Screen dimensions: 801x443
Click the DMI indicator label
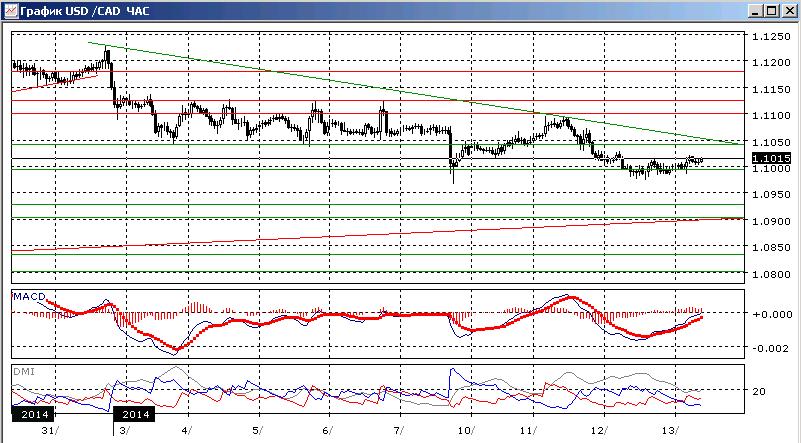(x=24, y=371)
